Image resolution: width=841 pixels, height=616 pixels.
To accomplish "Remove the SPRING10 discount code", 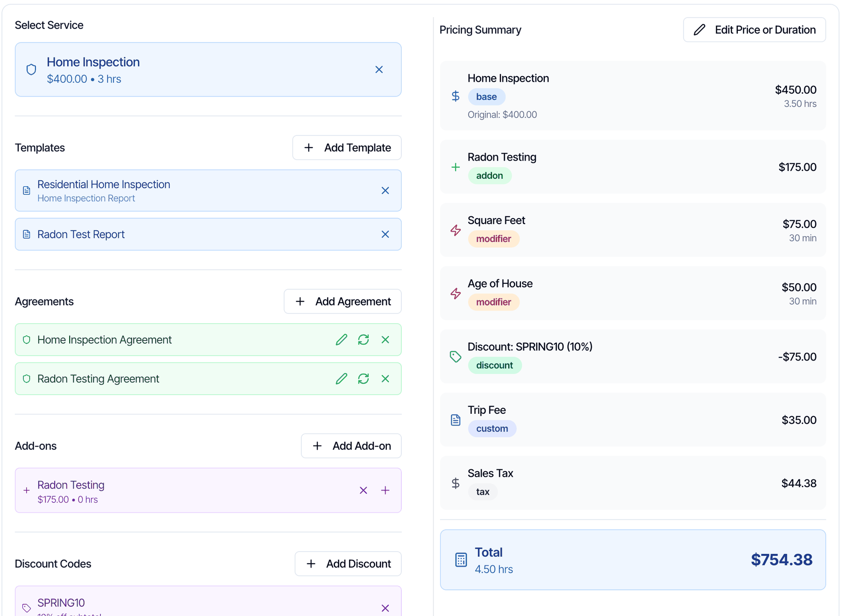I will [x=385, y=608].
